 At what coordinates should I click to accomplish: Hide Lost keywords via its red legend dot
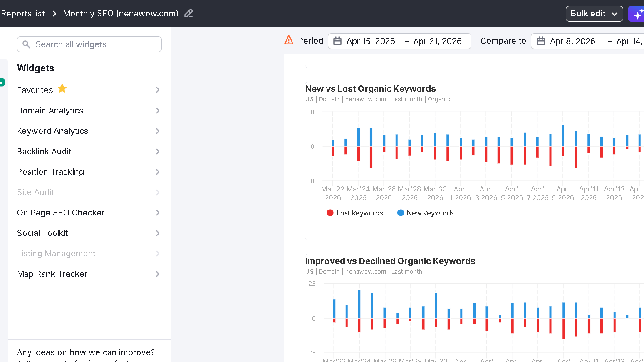(330, 213)
